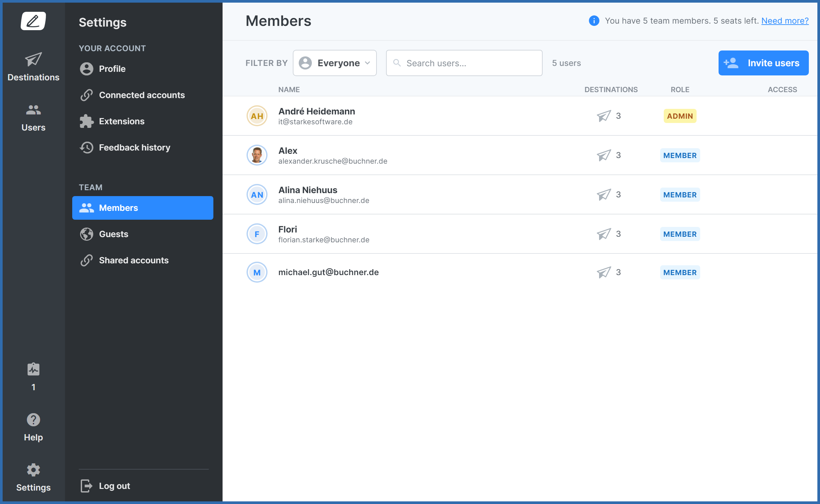Open the activity status clipboard icon
Image resolution: width=820 pixels, height=504 pixels.
tap(33, 369)
